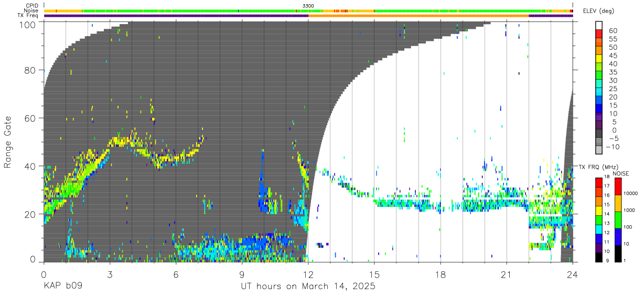Click the 60 tick label on the Range Gate axis
The height and width of the screenshot is (297, 644).
pyautogui.click(x=30, y=118)
